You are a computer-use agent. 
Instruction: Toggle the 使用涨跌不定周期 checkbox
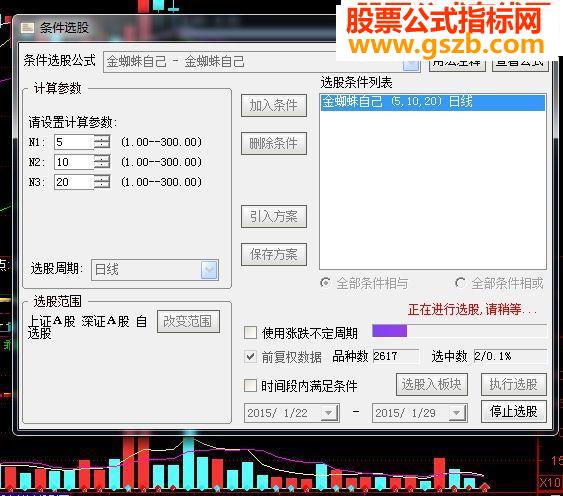pos(250,333)
